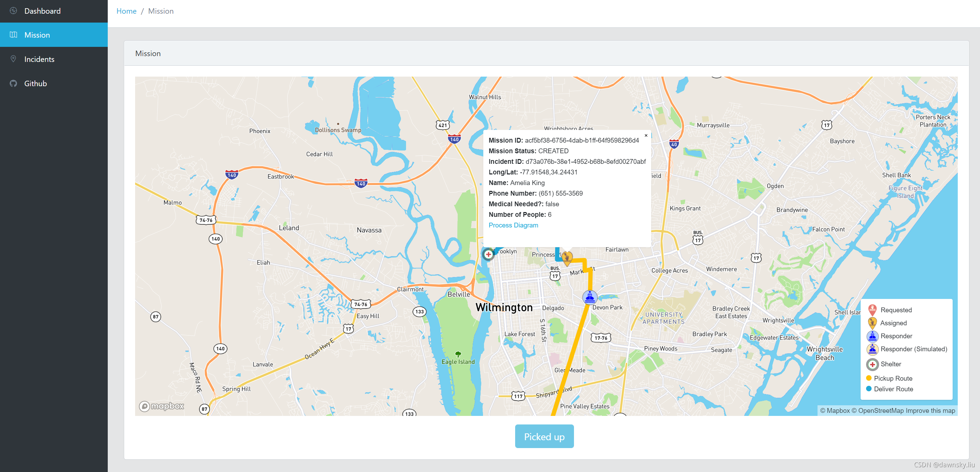980x472 pixels.
Task: Click the Belville label on the map
Action: tap(458, 294)
